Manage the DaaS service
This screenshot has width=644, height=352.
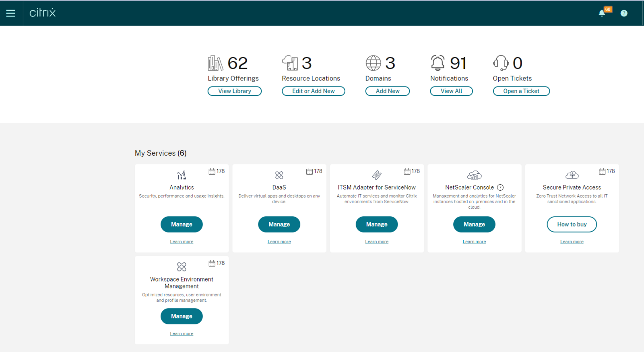click(279, 224)
